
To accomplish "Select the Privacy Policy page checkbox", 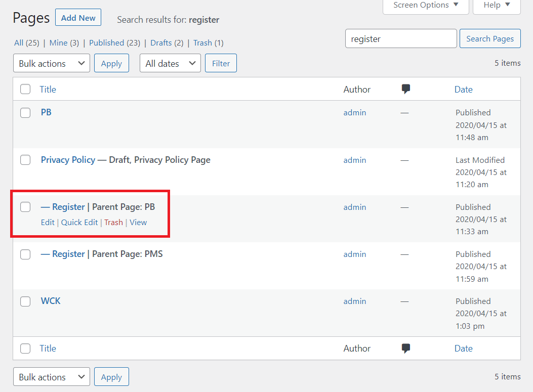I will [x=25, y=160].
